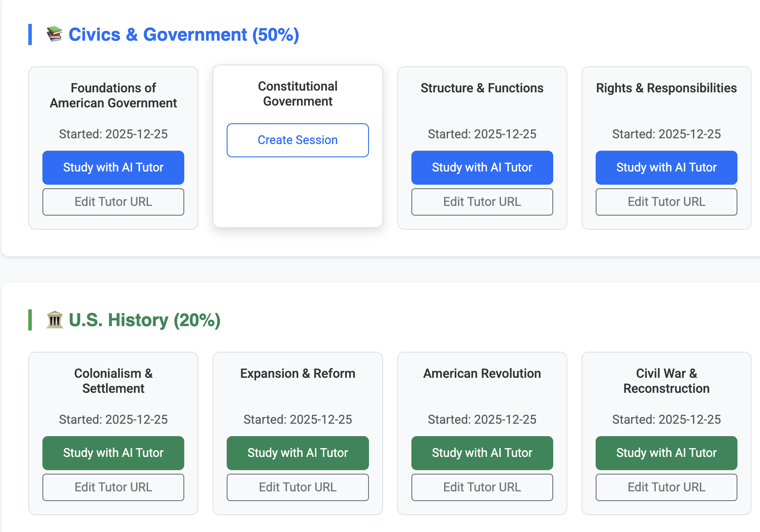Edit Tutor URL for Civil War & Reconstruction

click(666, 487)
